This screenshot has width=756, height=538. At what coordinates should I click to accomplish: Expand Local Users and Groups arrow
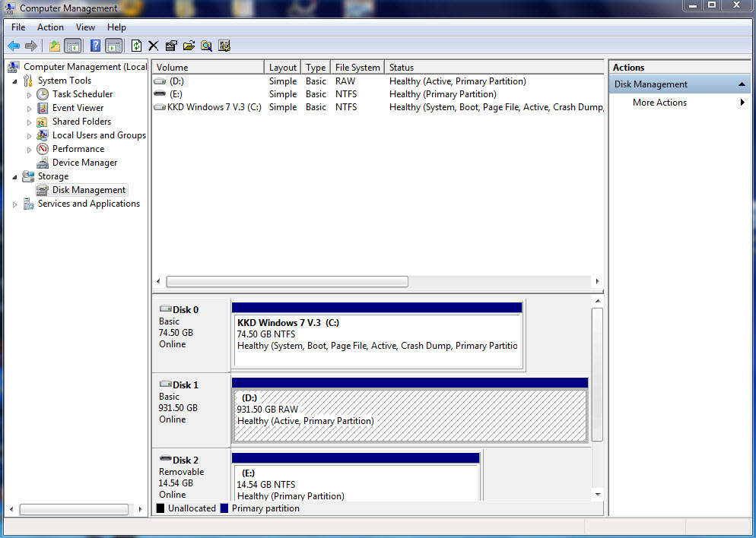29,136
